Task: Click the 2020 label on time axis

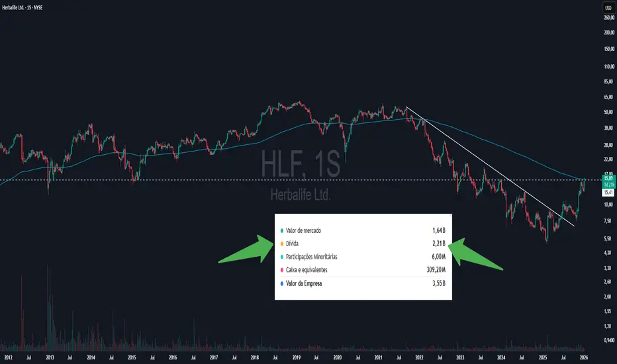Action: coord(337,357)
